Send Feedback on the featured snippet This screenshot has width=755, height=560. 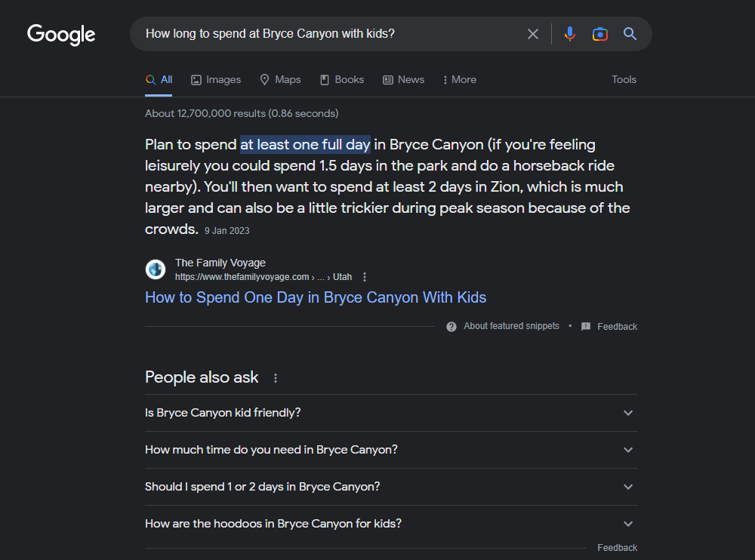(x=617, y=327)
